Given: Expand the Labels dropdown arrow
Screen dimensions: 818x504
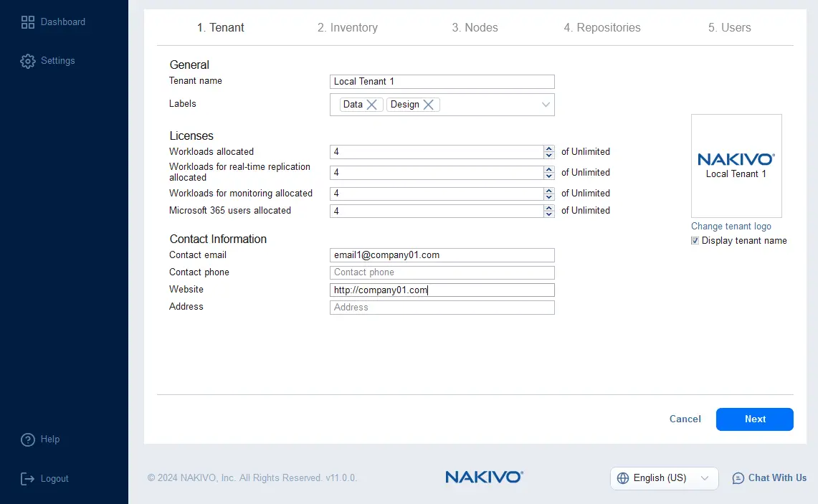Looking at the screenshot, I should pos(546,105).
